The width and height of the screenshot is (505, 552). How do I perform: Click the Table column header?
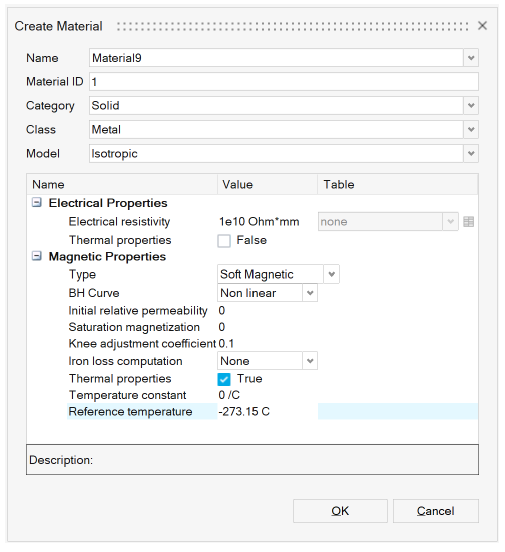click(398, 184)
